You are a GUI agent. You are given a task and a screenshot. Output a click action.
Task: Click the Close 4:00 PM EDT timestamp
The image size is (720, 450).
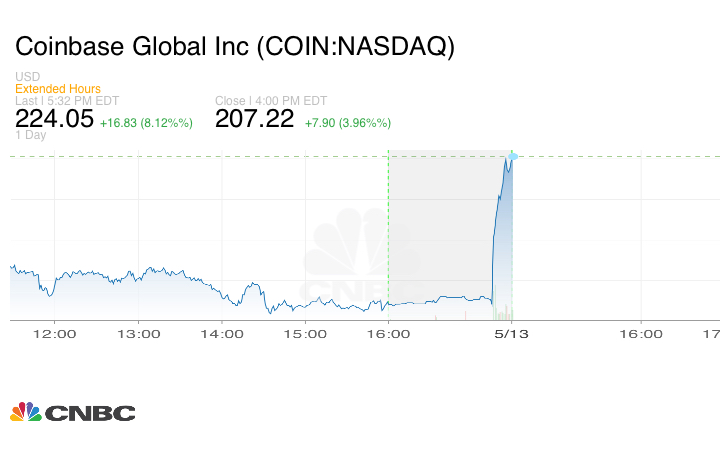point(271,100)
